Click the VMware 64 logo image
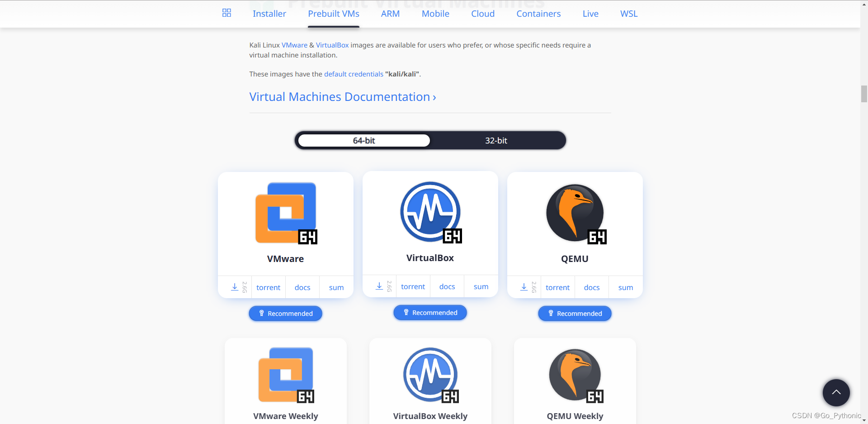 point(286,213)
